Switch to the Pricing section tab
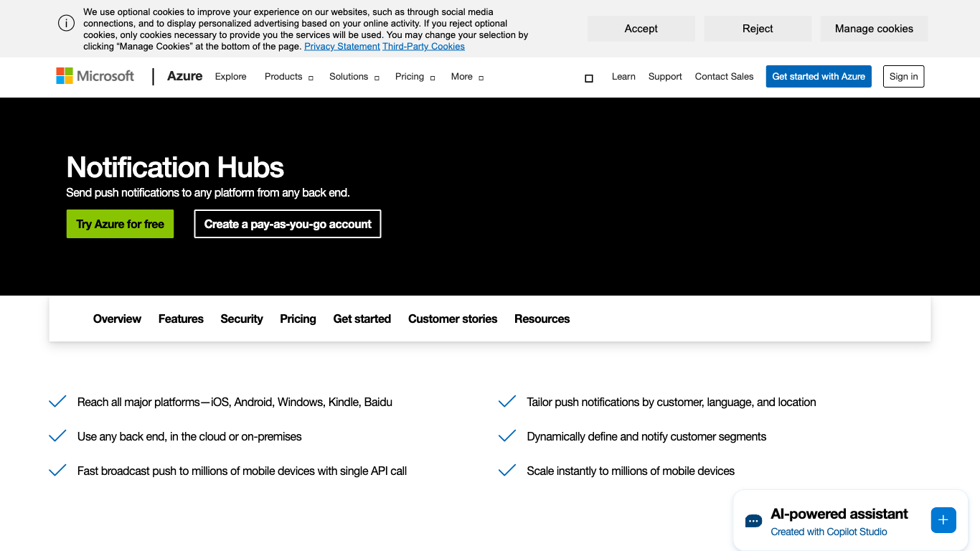 (x=298, y=319)
